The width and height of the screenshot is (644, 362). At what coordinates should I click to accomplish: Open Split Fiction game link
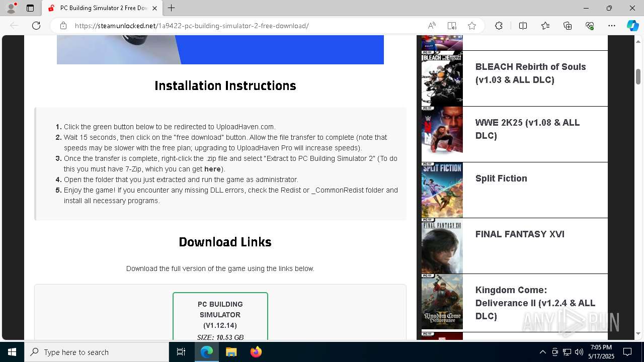click(x=501, y=178)
